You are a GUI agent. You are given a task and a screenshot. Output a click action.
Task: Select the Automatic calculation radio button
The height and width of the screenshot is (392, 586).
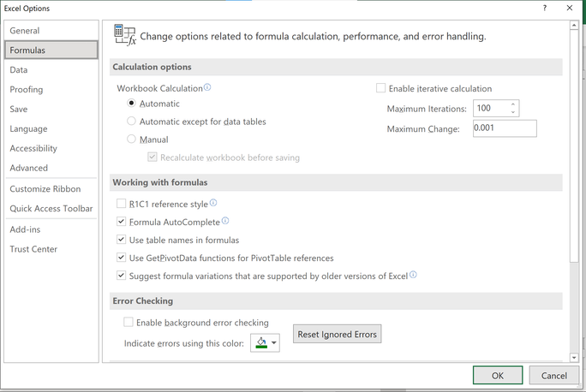point(131,103)
